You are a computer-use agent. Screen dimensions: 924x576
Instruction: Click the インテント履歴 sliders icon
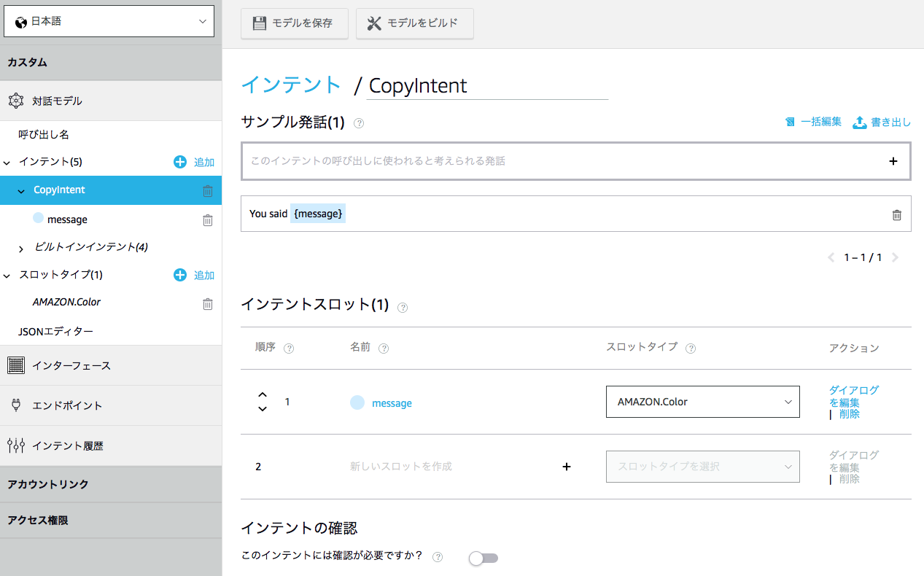coord(16,445)
